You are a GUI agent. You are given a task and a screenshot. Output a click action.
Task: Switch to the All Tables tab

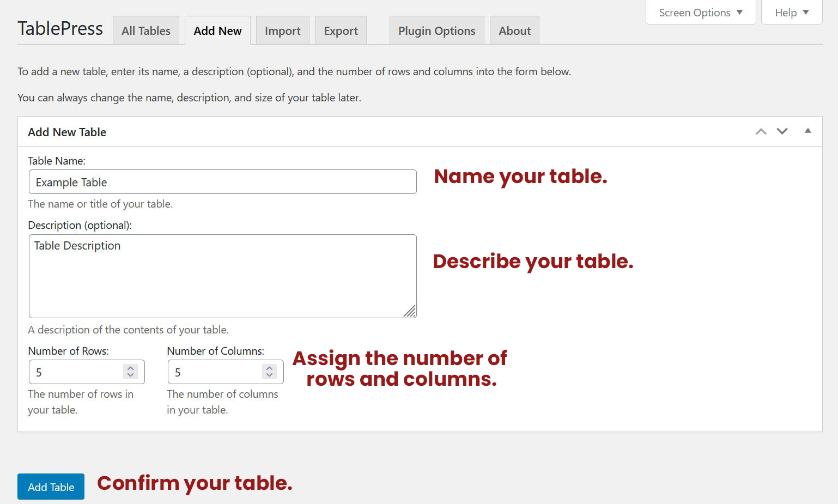pos(146,31)
